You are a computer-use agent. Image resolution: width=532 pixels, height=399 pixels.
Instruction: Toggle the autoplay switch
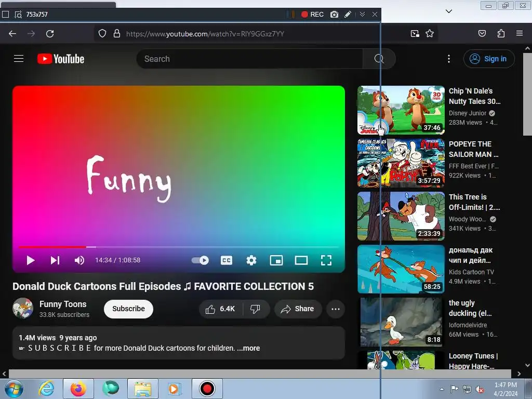click(x=200, y=260)
